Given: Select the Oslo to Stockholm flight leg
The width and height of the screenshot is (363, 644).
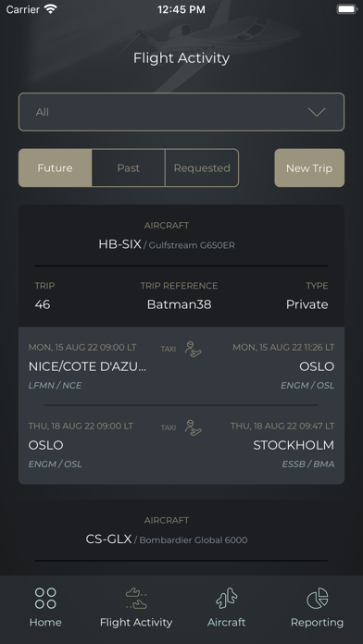Looking at the screenshot, I should [x=181, y=445].
